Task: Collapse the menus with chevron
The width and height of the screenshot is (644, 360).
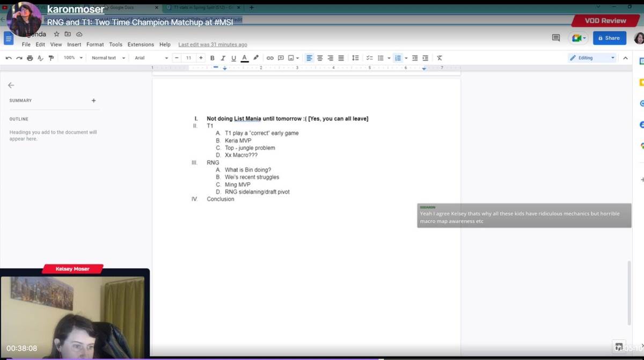Action: 625,58
